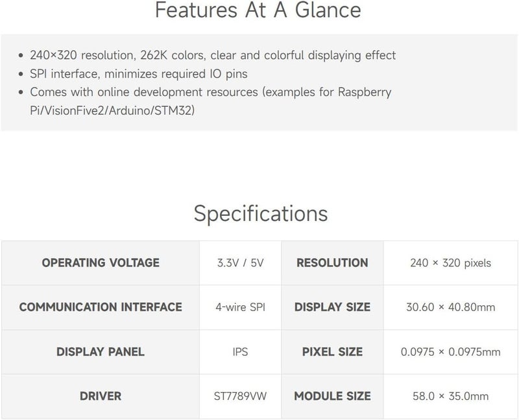Click the "Features At A Glance" heading
Image resolution: width=519 pixels, height=420 pixels.
coord(259,11)
